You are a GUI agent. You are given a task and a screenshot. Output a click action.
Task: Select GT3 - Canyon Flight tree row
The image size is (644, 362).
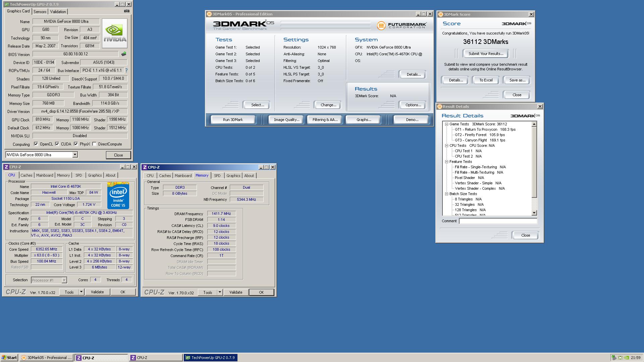point(480,140)
